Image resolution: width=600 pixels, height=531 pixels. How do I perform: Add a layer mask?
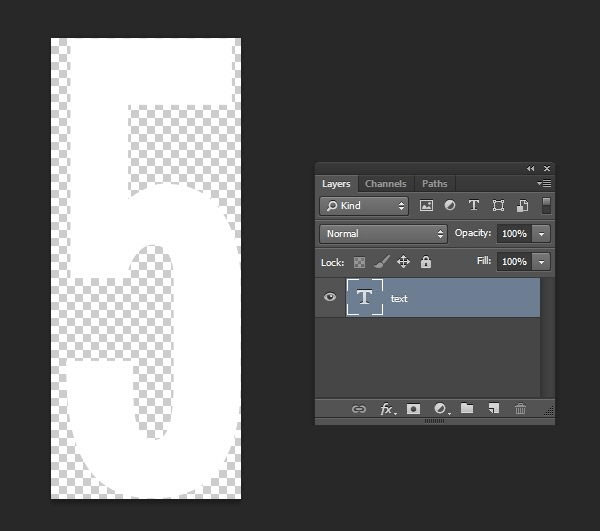coord(413,409)
